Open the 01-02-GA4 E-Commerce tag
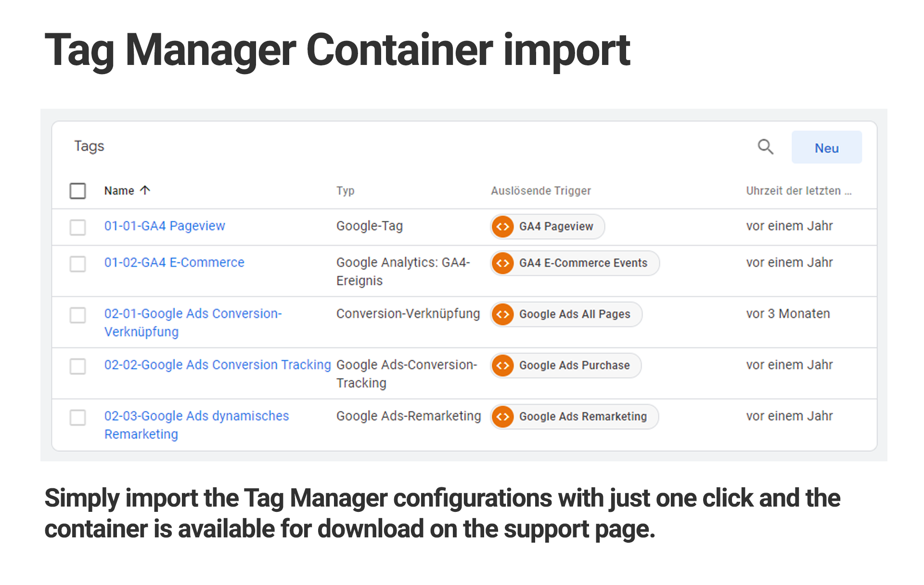 pos(174,262)
